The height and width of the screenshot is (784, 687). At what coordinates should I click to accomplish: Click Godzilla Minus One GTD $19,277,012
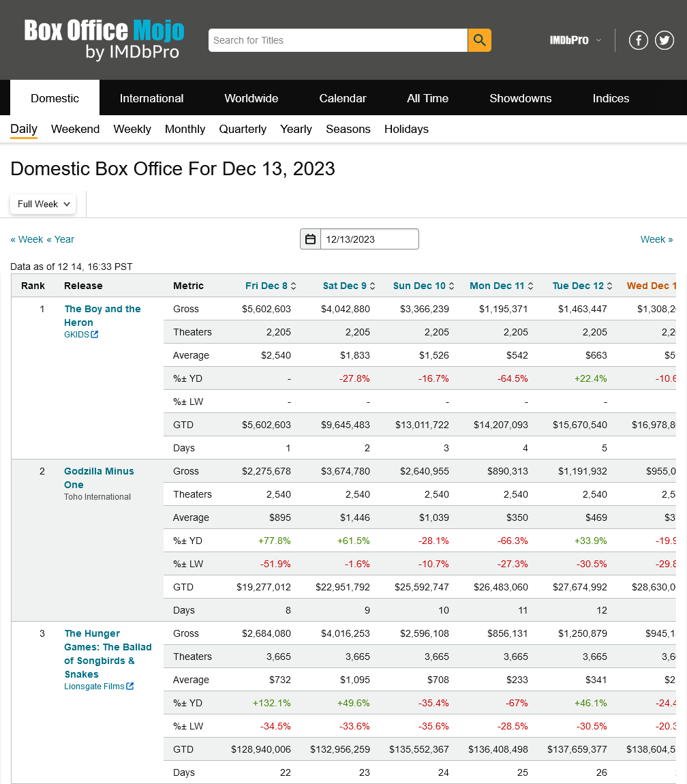point(264,587)
